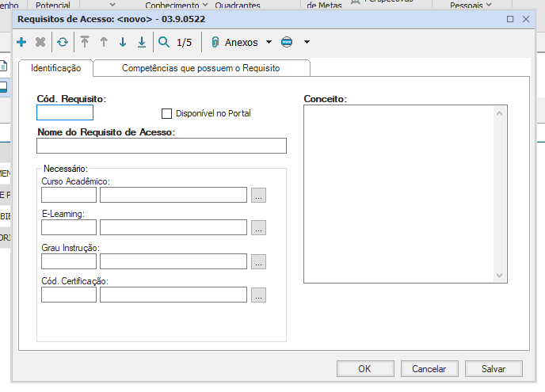545x392 pixels.
Task: Enable the Disponível no Portal checkbox
Action: 167,113
